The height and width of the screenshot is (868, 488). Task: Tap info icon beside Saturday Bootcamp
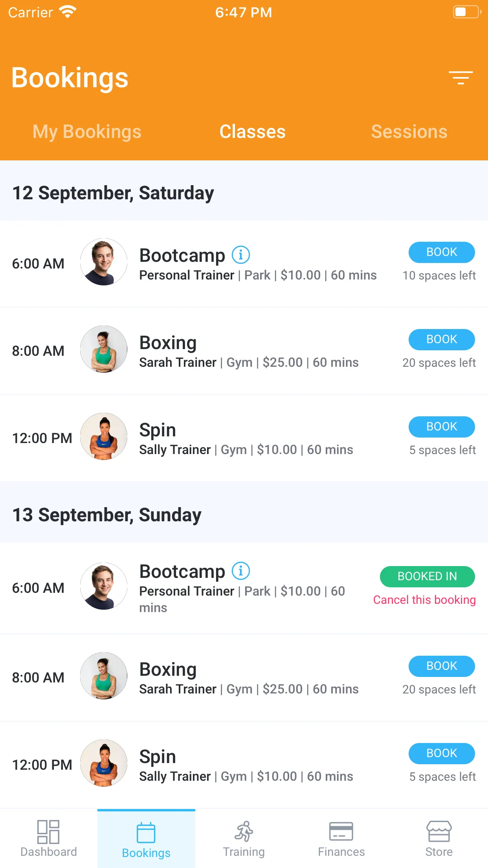tap(241, 255)
